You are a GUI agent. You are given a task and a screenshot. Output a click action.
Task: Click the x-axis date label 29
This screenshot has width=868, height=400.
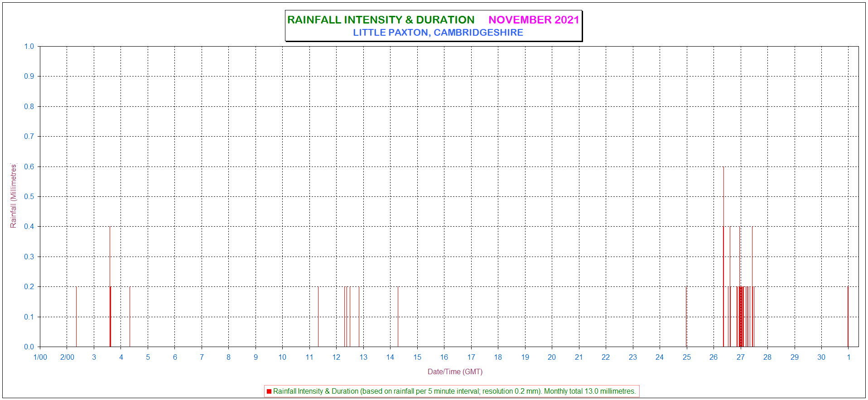tap(795, 357)
